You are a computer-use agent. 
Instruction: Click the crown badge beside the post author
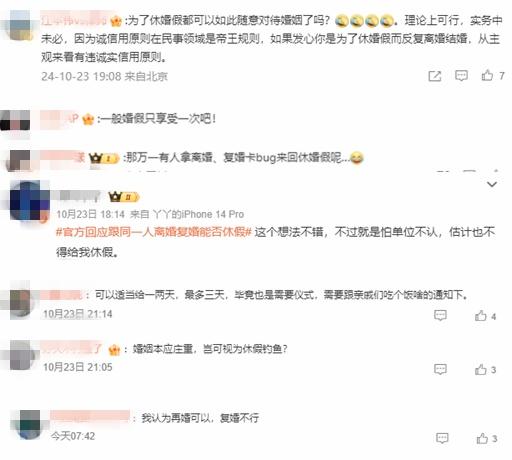(123, 197)
